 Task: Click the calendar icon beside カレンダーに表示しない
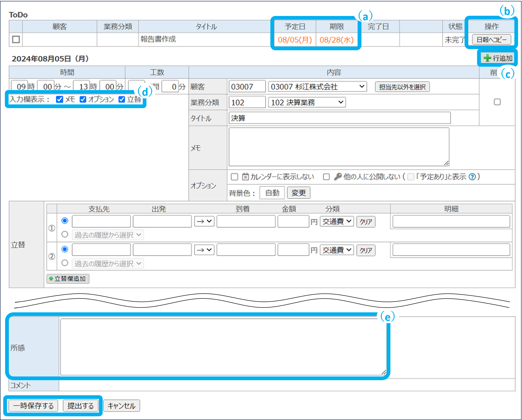[245, 177]
